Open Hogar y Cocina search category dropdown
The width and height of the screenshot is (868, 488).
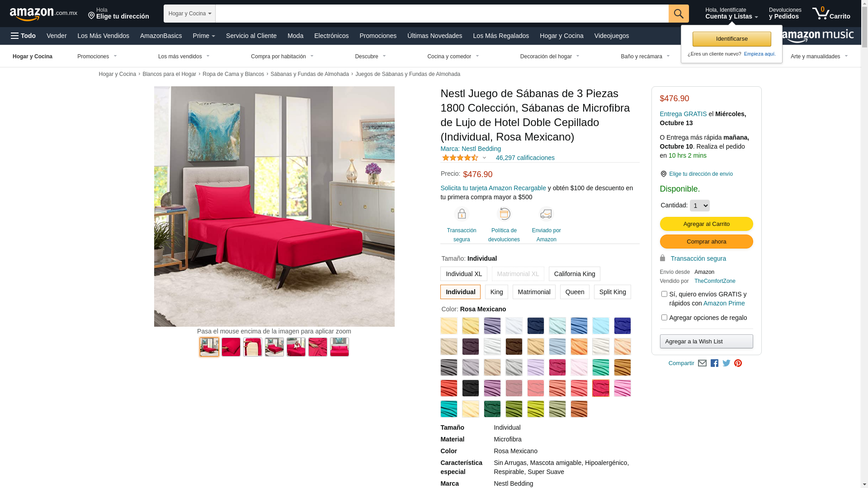pyautogui.click(x=189, y=14)
